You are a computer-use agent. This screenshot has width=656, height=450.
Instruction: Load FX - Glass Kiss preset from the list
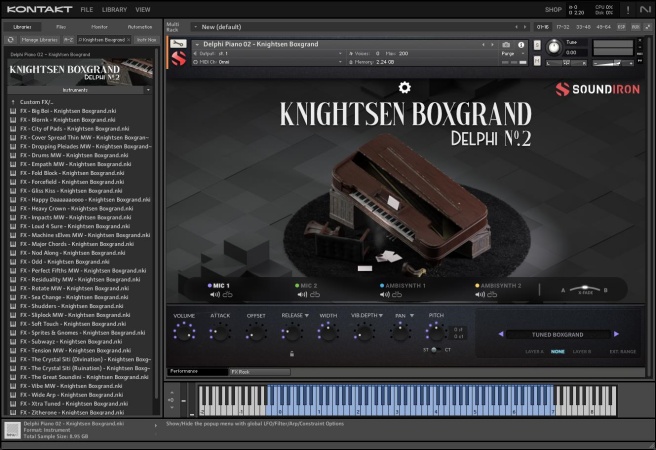(x=70, y=190)
